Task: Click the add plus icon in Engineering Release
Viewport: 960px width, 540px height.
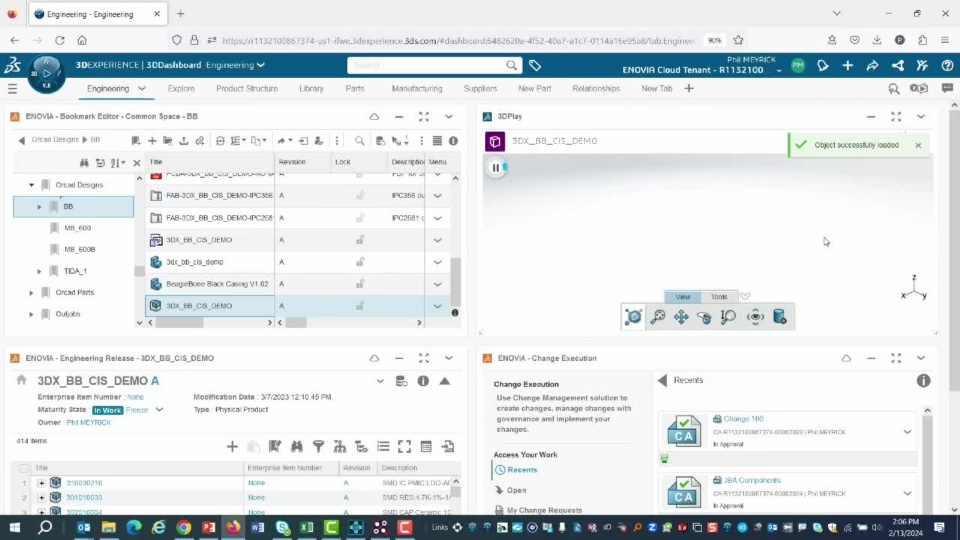Action: (x=232, y=446)
